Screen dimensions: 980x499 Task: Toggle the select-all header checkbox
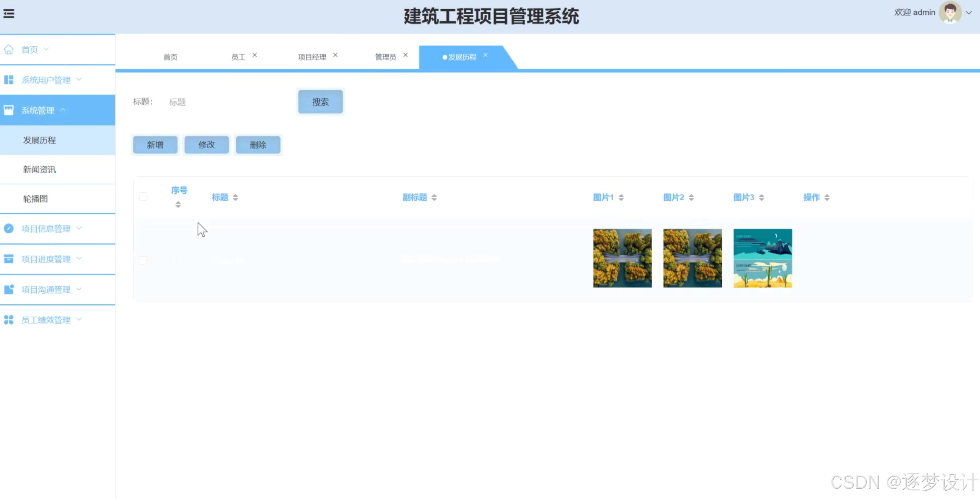tap(143, 196)
